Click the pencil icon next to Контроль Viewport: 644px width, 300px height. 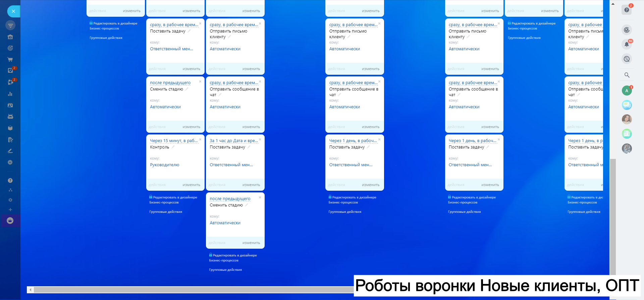(x=173, y=147)
